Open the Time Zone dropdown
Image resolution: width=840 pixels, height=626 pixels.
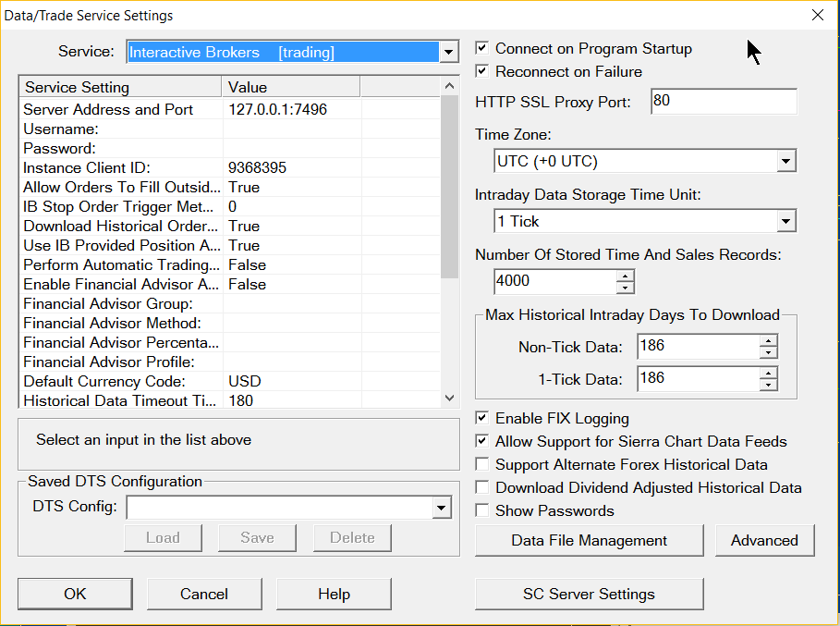(x=785, y=161)
